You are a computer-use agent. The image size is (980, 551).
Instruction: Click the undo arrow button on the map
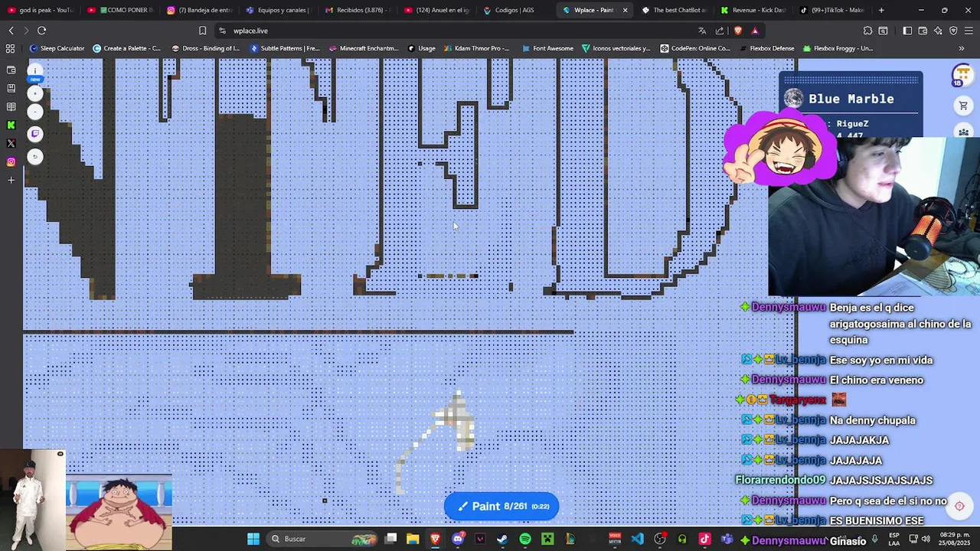pyautogui.click(x=34, y=157)
